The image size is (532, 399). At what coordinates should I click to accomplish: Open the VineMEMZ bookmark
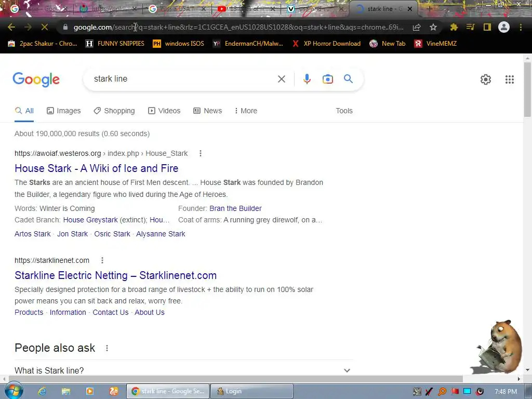click(436, 44)
